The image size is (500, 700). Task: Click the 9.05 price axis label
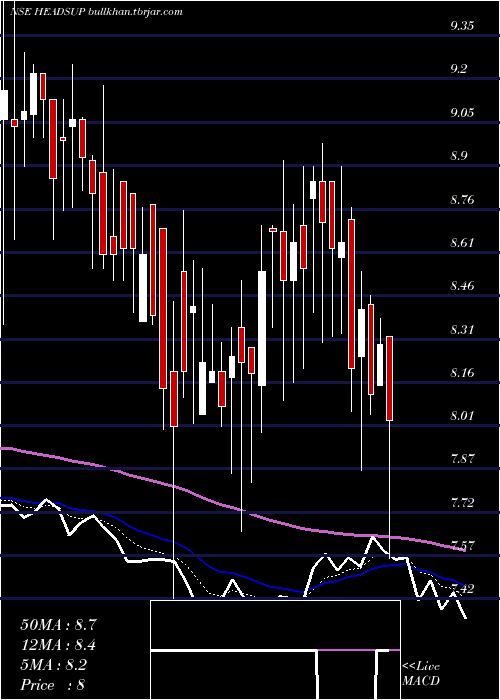[x=462, y=112]
